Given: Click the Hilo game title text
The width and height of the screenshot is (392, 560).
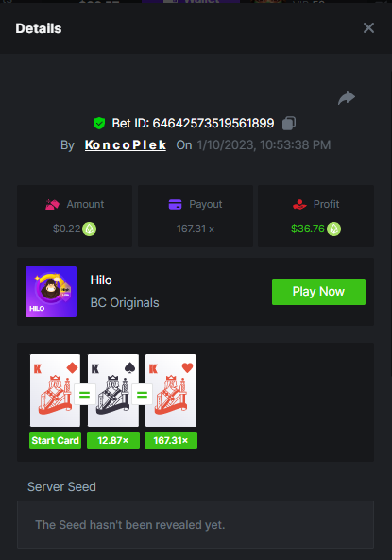Looking at the screenshot, I should (x=101, y=280).
